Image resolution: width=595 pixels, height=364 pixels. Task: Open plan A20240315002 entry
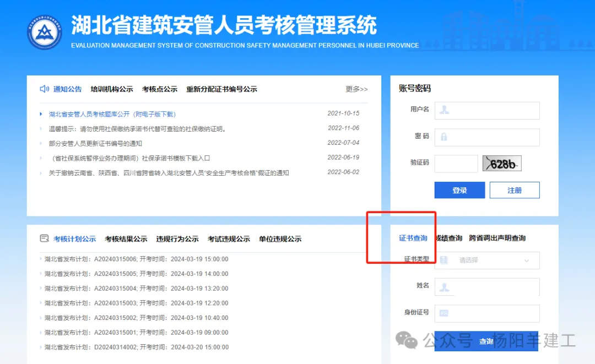coord(136,318)
